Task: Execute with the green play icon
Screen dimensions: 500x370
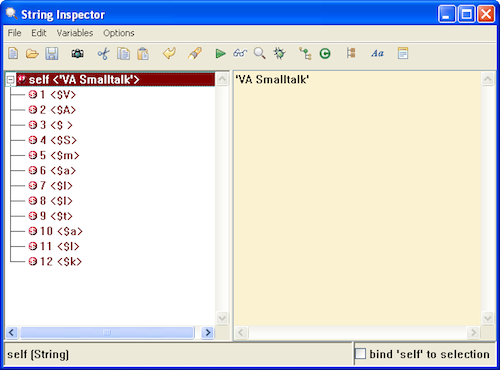Action: (x=220, y=53)
